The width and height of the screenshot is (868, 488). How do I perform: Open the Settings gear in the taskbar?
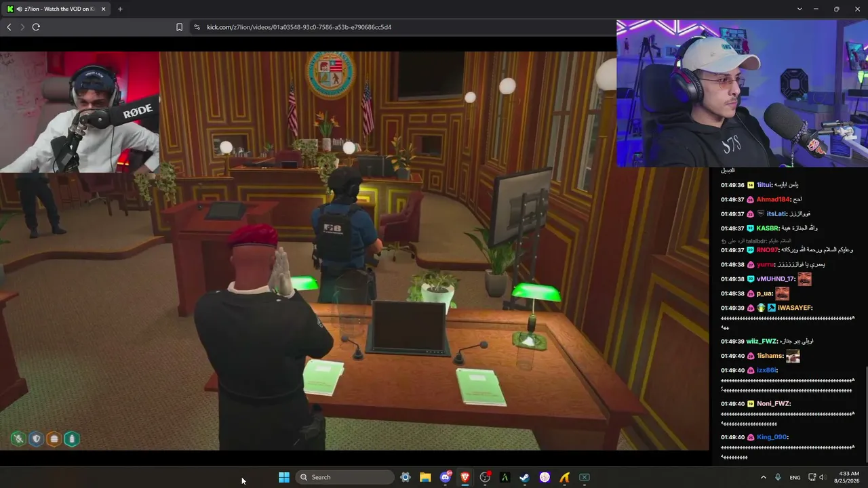coord(406,477)
